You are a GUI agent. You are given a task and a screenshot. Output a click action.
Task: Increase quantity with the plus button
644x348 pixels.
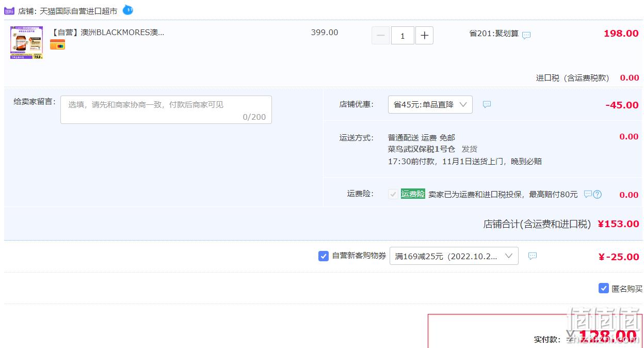pos(424,36)
